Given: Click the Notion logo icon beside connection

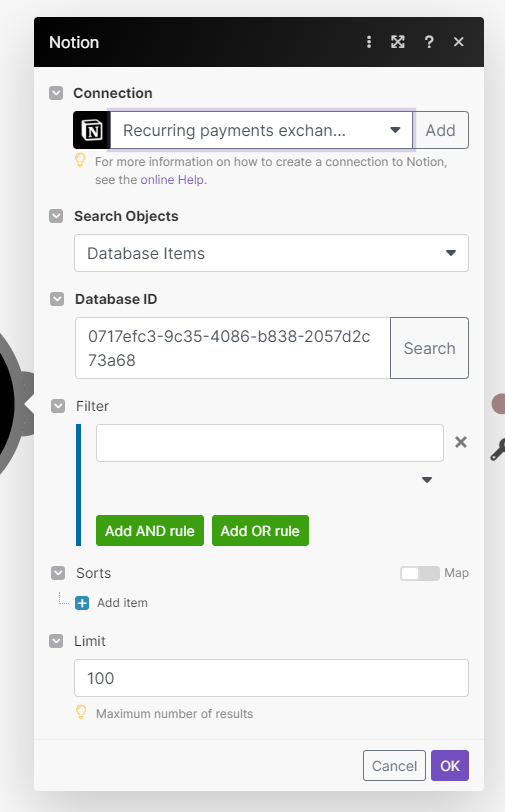Looking at the screenshot, I should 91,130.
